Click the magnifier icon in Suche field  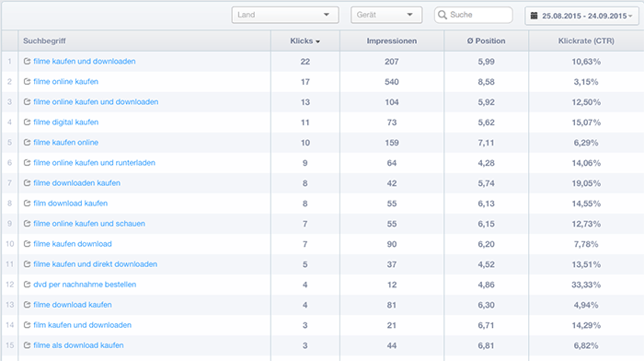click(x=443, y=15)
